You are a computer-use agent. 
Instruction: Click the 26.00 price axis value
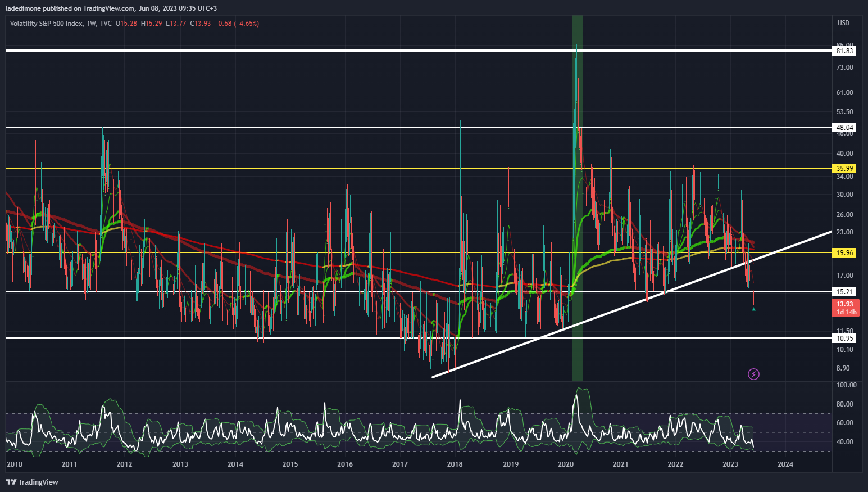point(844,215)
